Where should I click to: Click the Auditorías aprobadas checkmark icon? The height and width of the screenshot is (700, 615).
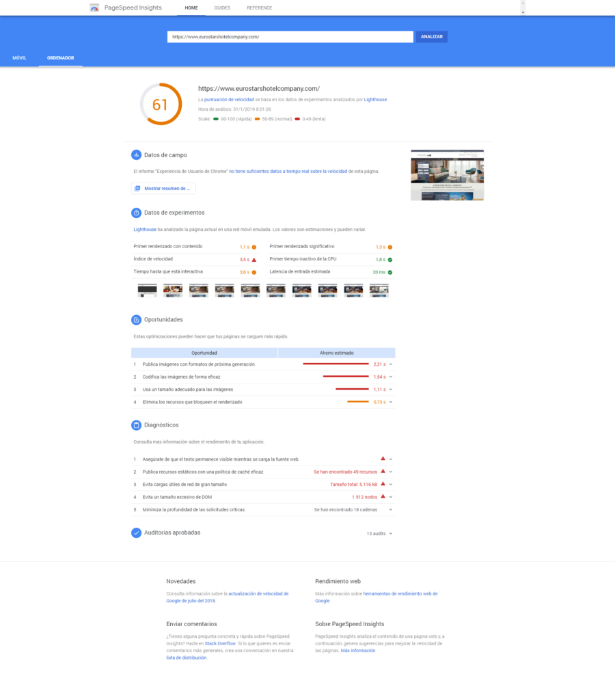coord(137,533)
